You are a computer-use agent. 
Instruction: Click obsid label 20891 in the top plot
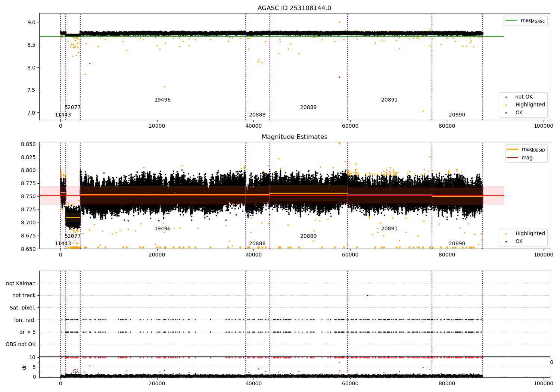389,100
